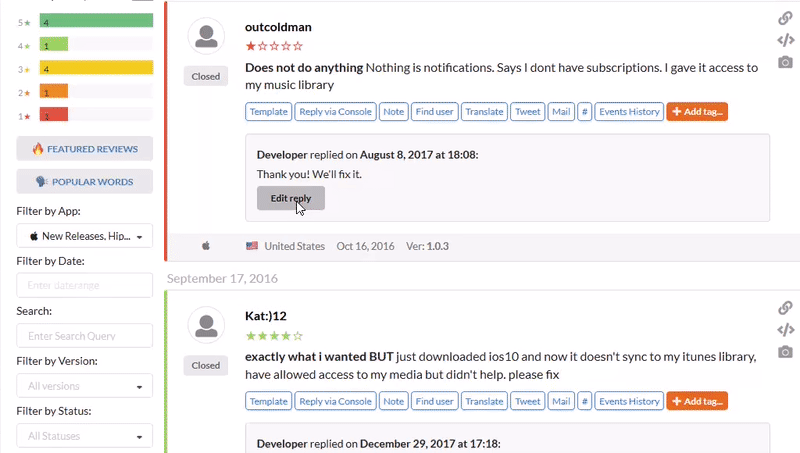Viewport: 800px width, 453px height.
Task: Click outcoldman's user avatar
Action: coord(206,37)
